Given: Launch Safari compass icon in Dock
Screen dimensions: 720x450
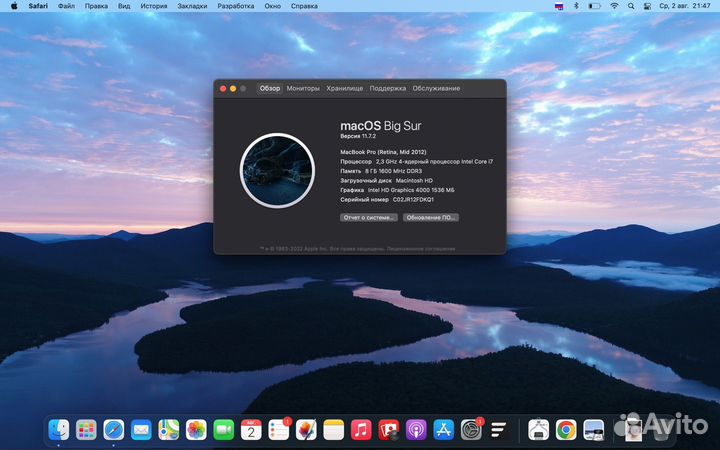Looking at the screenshot, I should (x=114, y=430).
